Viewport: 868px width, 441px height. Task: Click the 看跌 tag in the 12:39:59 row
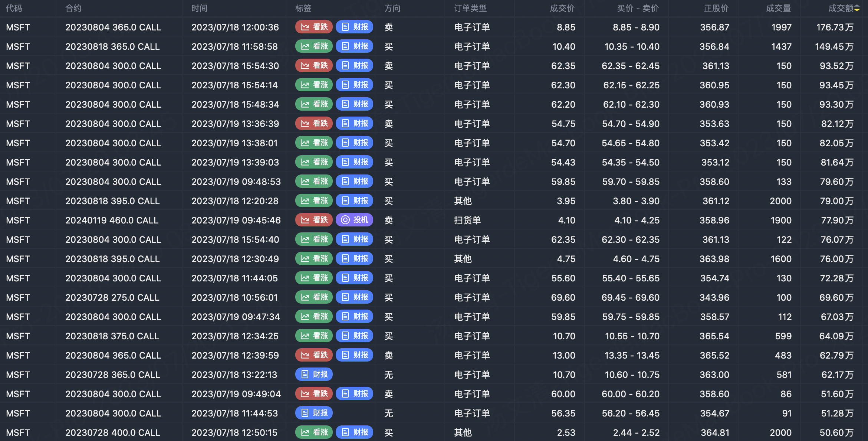314,355
